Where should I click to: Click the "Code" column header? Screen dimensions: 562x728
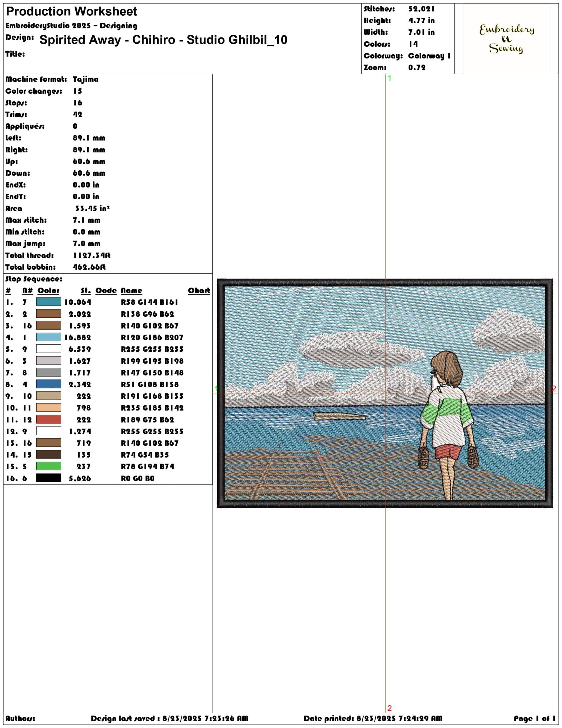pos(106,291)
